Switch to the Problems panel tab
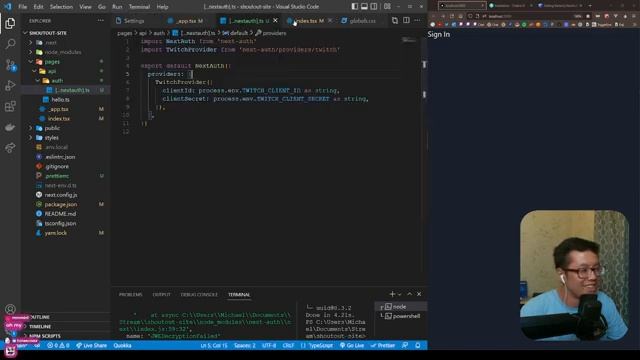This screenshot has width=640, height=360. click(130, 294)
